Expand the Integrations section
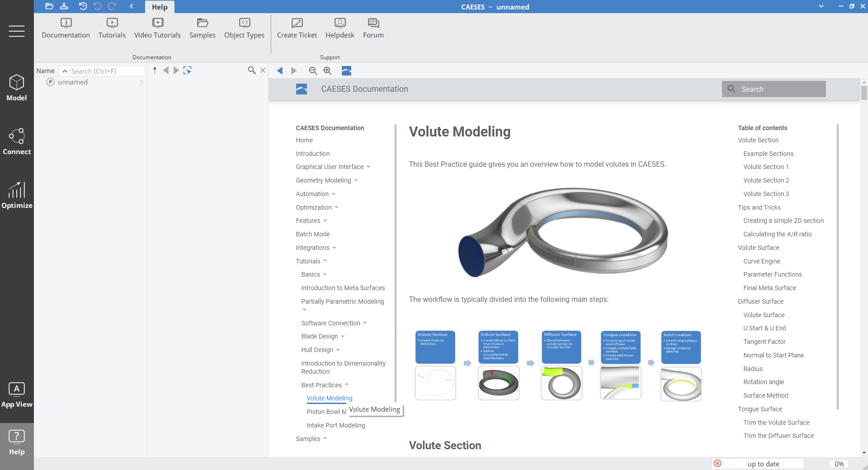868x470 pixels. tap(334, 248)
